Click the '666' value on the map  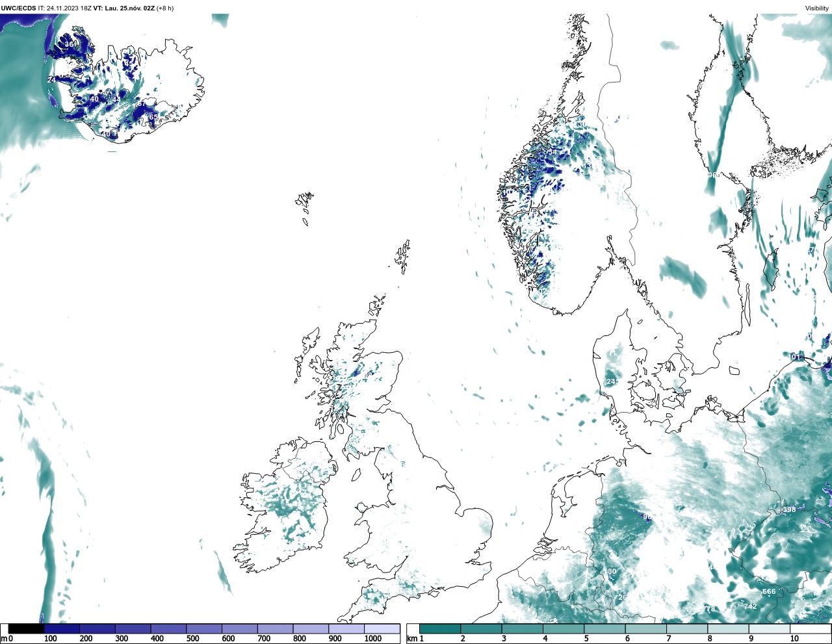point(769,591)
